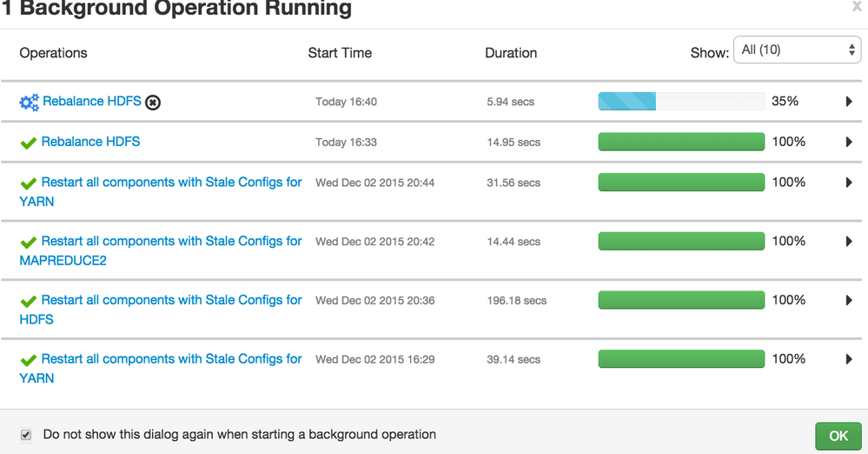Click the green checkmark of completed Rebalance HDFS

click(x=28, y=143)
